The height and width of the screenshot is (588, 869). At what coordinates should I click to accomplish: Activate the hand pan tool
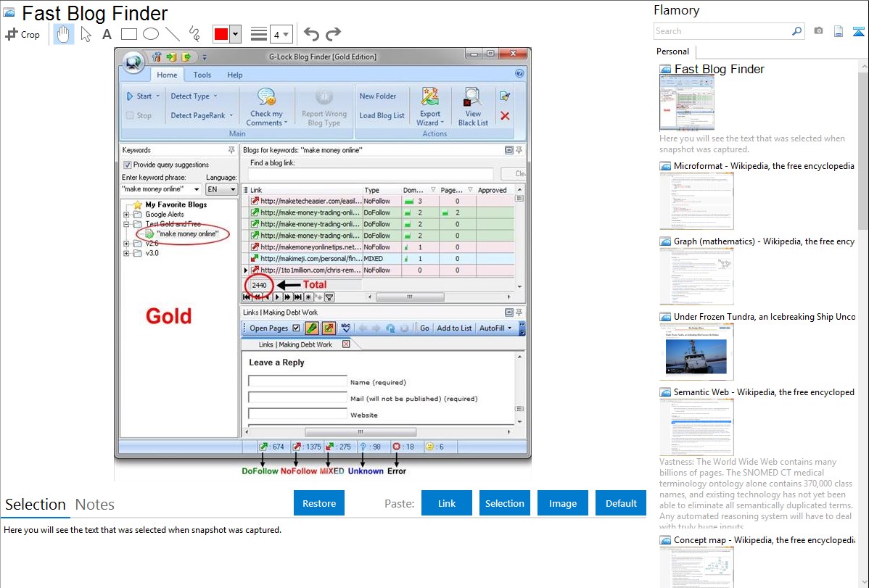coord(63,34)
